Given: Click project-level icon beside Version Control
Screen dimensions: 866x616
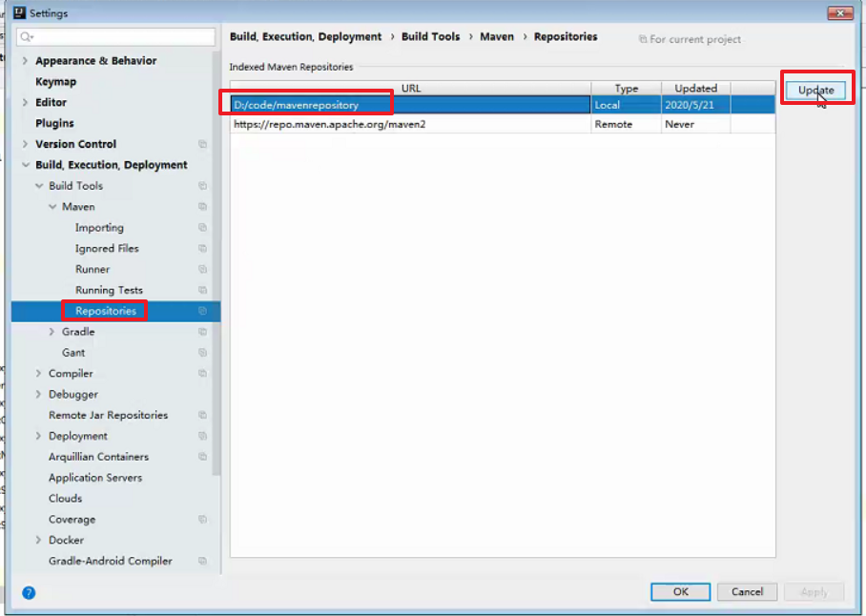Looking at the screenshot, I should pyautogui.click(x=203, y=144).
